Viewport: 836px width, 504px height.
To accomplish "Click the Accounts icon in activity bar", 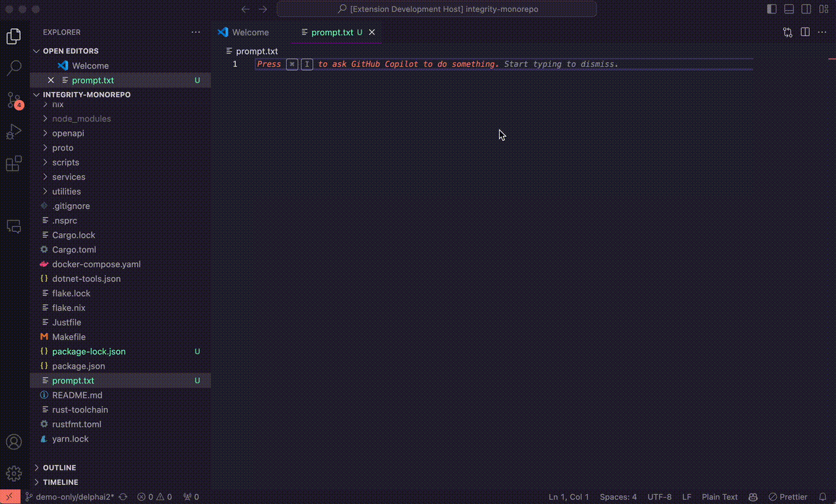I will click(14, 442).
